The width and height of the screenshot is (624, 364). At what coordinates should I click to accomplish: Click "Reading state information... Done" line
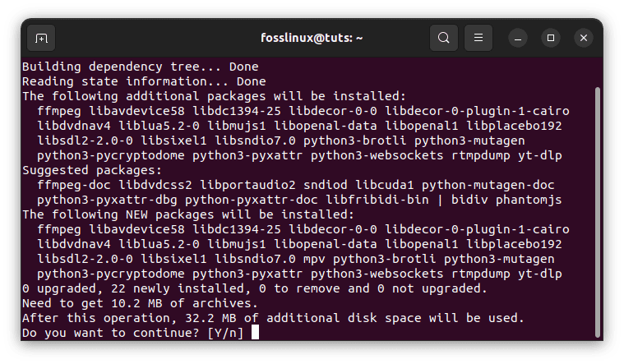[144, 81]
